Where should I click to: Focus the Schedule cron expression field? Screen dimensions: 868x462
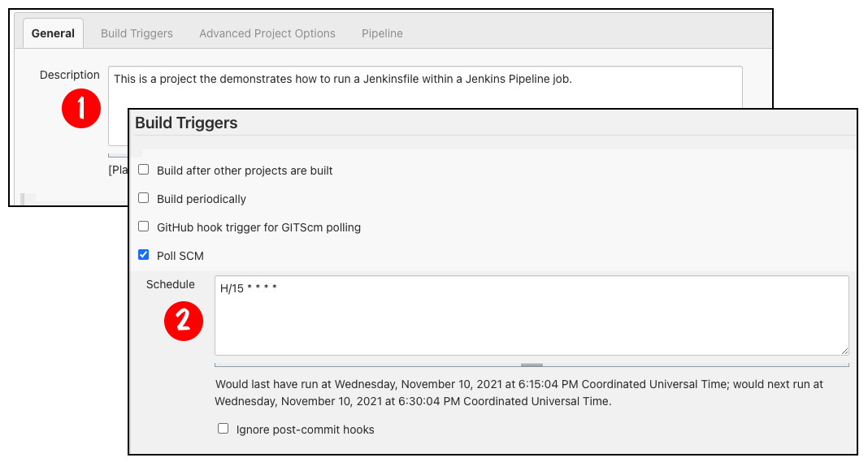pos(532,315)
